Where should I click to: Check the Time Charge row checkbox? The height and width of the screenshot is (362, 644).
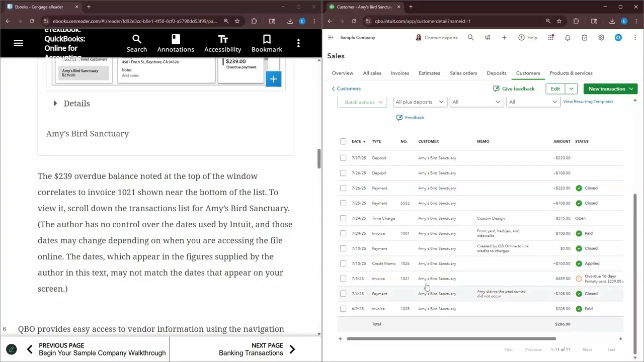coord(343,218)
